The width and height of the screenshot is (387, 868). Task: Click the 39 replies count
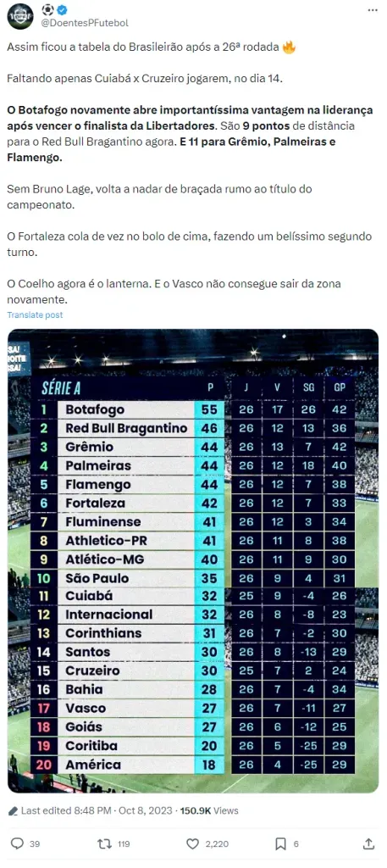[34, 844]
